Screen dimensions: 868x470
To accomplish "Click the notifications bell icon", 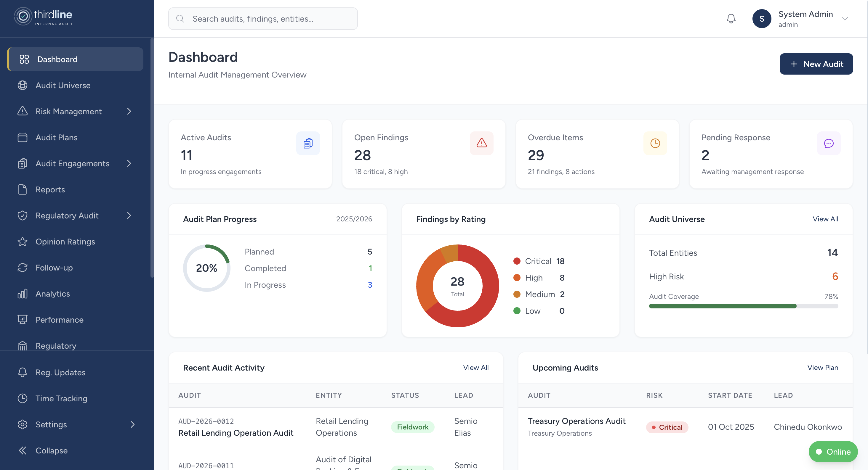I will point(731,19).
